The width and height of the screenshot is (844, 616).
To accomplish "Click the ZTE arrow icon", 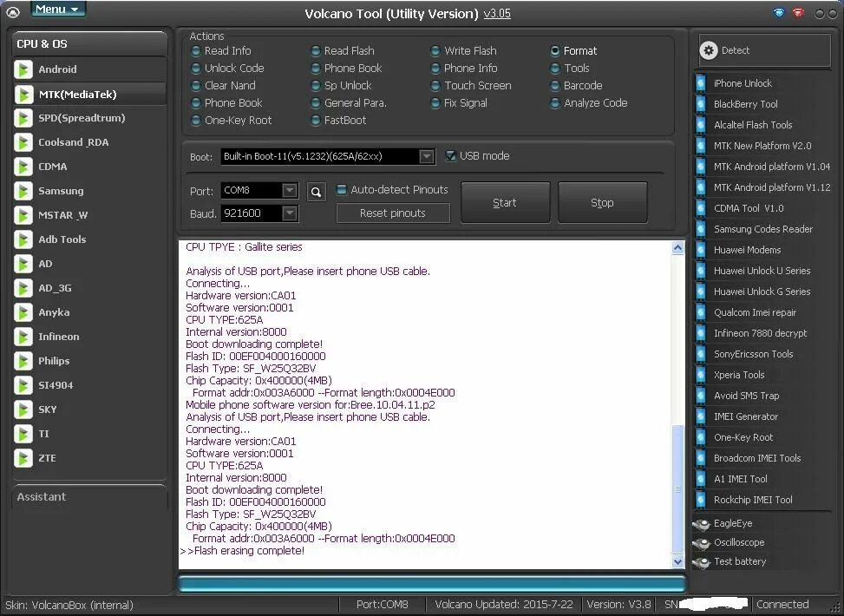I will (x=23, y=458).
